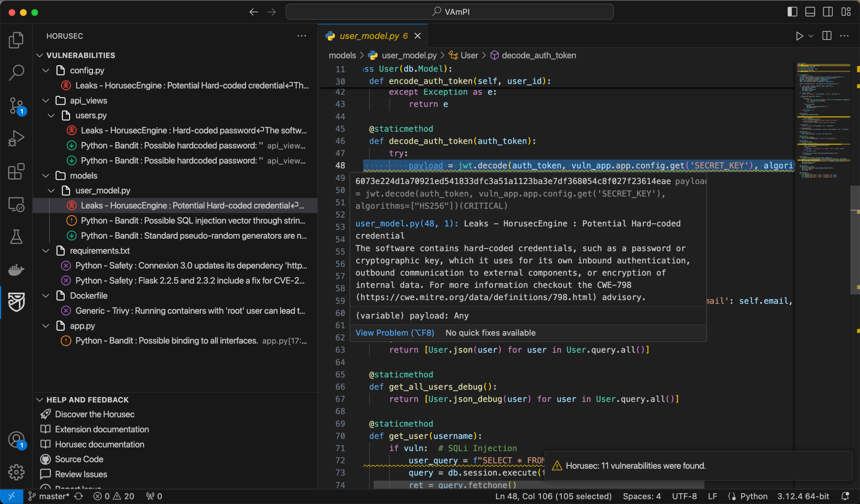Open Horusec documentation link
Viewport: 860px width, 504px height.
pyautogui.click(x=100, y=444)
